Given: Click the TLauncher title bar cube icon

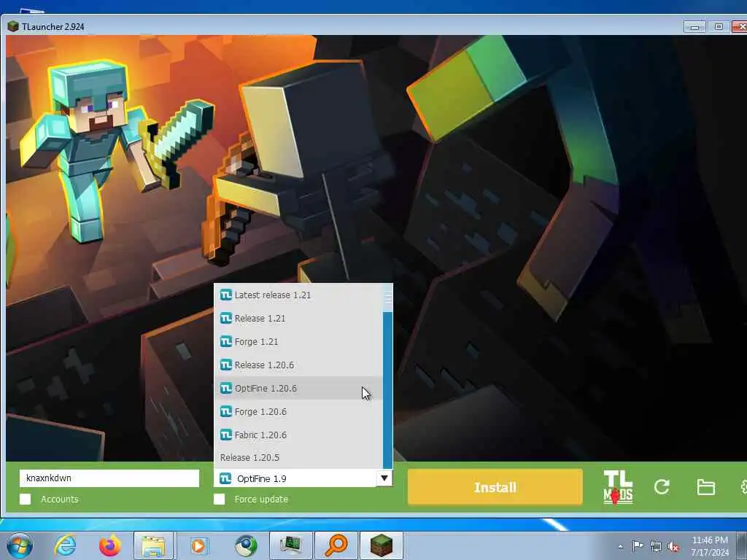Looking at the screenshot, I should pos(13,27).
